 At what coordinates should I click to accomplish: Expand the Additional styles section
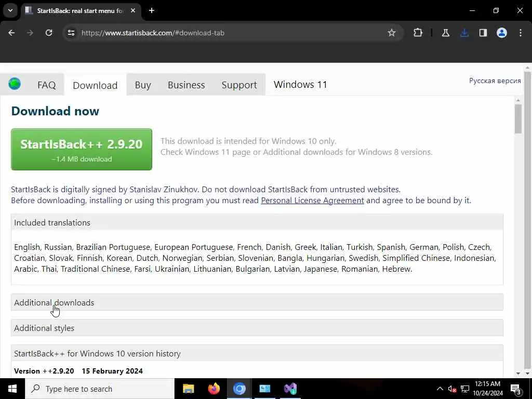point(257,328)
